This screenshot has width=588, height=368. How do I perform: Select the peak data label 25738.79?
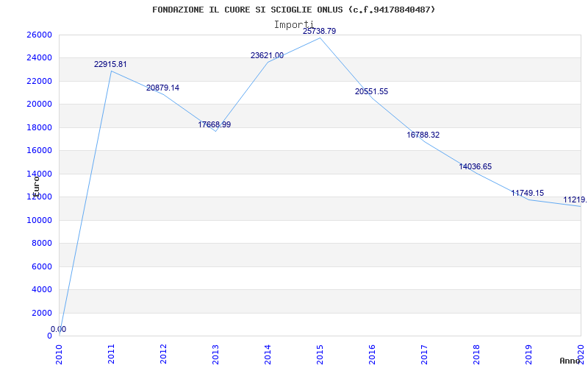(320, 31)
